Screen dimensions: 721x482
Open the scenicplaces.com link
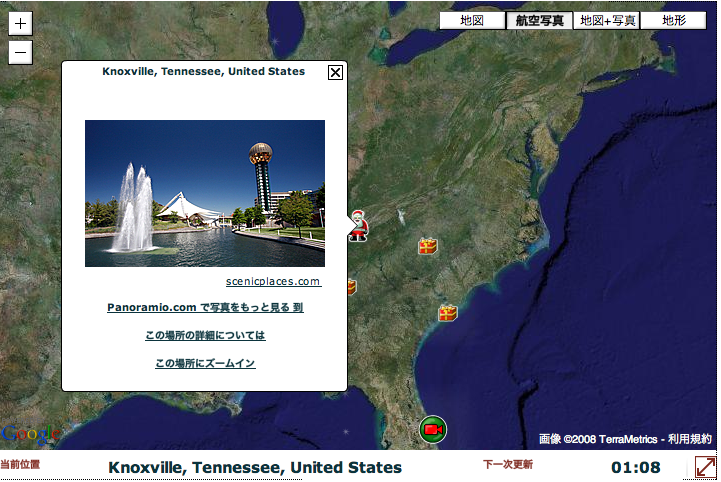[274, 281]
